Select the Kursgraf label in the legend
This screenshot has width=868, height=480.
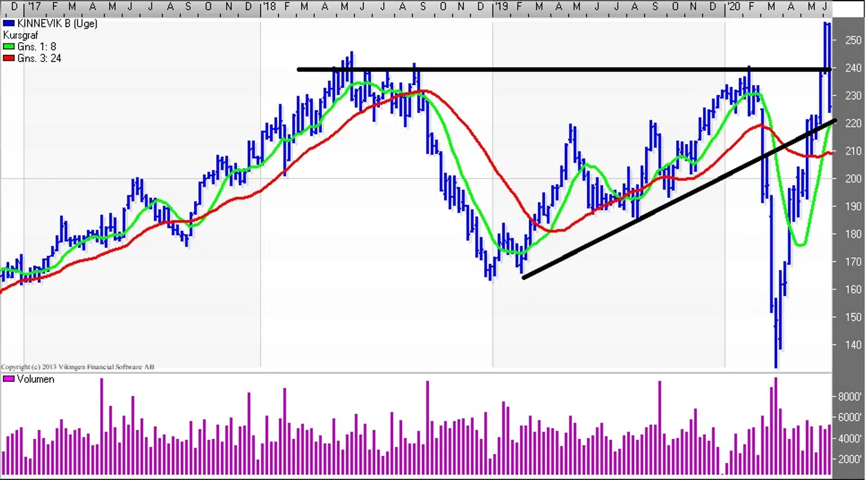click(20, 36)
